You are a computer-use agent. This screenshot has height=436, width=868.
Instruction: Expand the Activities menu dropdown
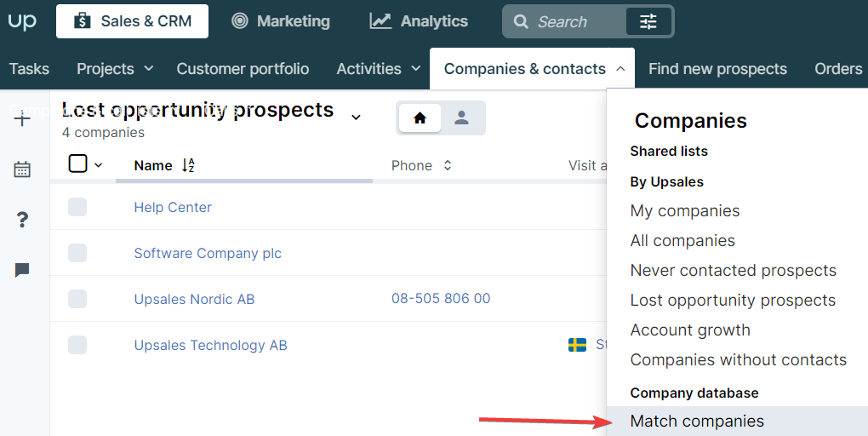(416, 69)
